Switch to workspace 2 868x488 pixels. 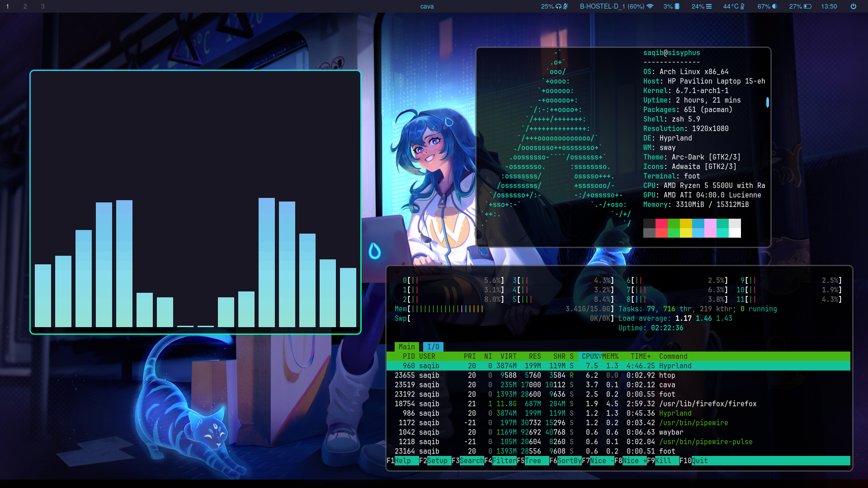[x=25, y=6]
